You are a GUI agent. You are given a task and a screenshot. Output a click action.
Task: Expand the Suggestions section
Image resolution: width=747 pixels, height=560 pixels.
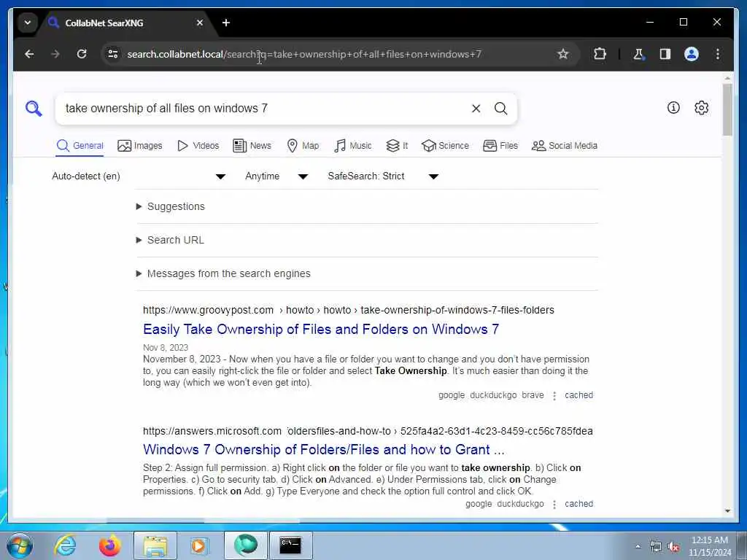171,206
